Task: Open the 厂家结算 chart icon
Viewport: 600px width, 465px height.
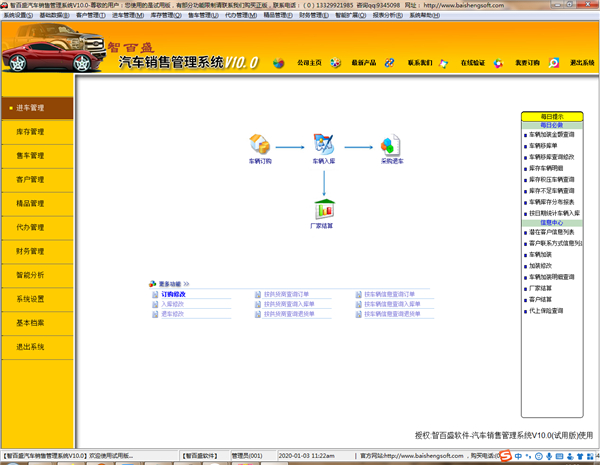Action: (x=324, y=209)
